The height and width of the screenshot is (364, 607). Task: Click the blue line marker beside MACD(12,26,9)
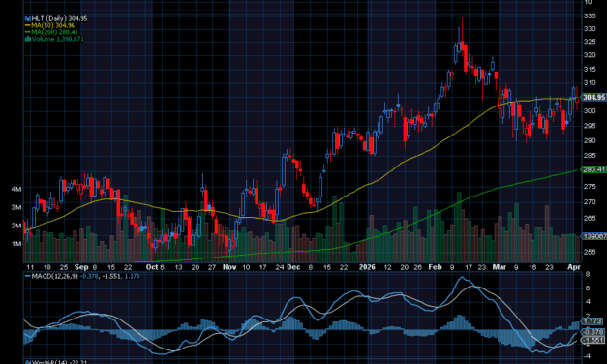(27, 276)
